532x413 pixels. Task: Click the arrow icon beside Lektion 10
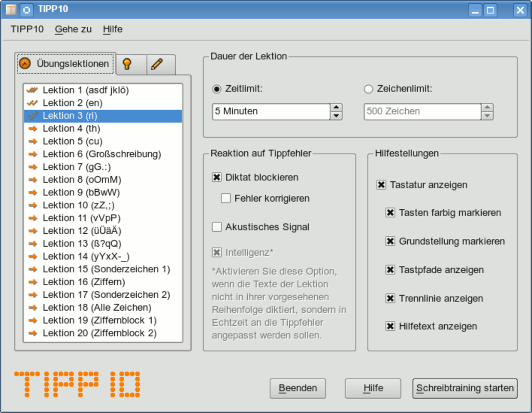tap(33, 205)
